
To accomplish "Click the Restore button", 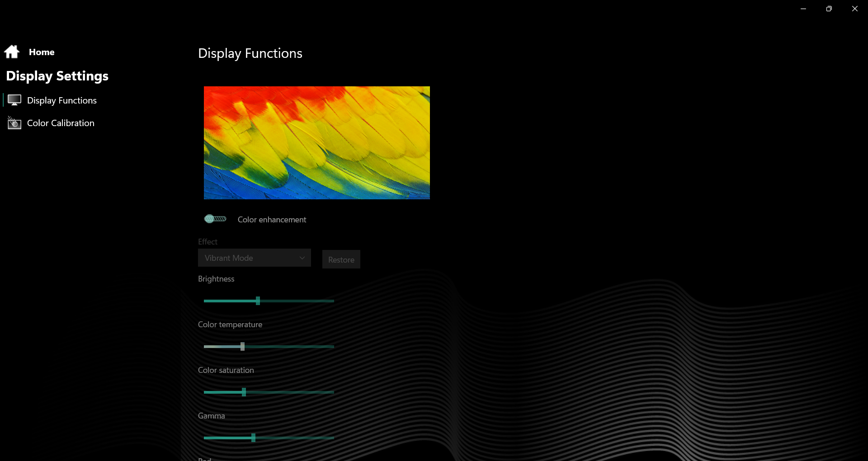I will [x=341, y=259].
